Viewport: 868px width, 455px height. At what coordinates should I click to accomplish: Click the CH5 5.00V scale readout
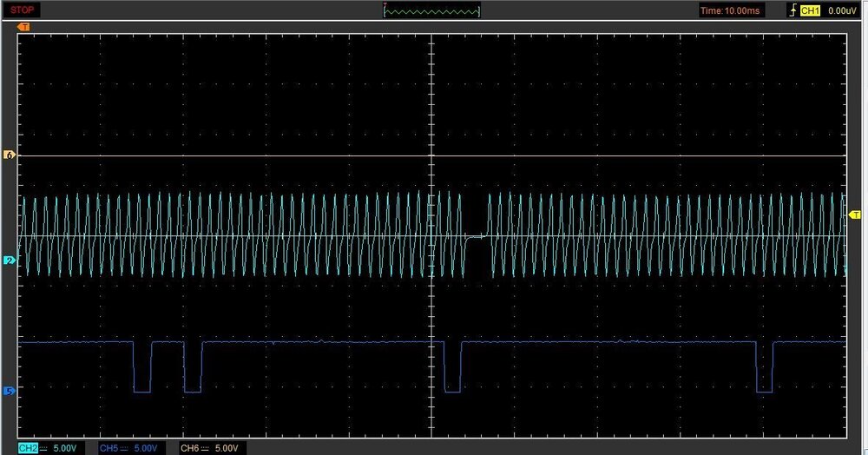click(147, 448)
